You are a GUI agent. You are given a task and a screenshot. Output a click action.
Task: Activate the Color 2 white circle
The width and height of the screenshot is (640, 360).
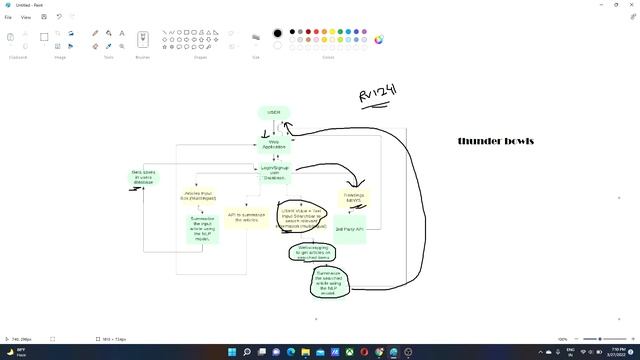278,45
